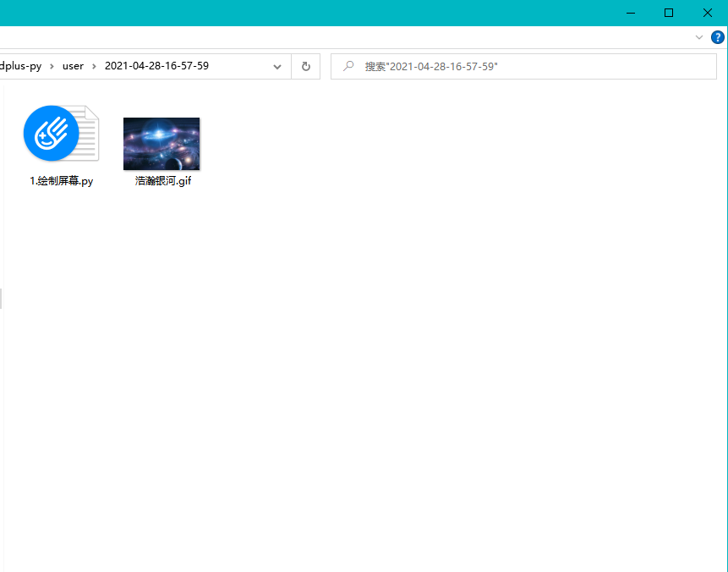Click the 浩瀚银河.gif file name label
This screenshot has width=728, height=572.
click(x=163, y=181)
